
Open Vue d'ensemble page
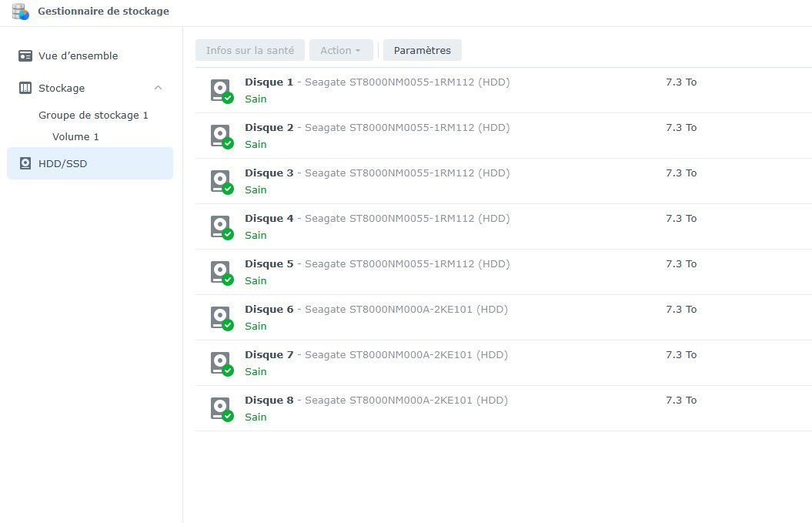coord(79,55)
